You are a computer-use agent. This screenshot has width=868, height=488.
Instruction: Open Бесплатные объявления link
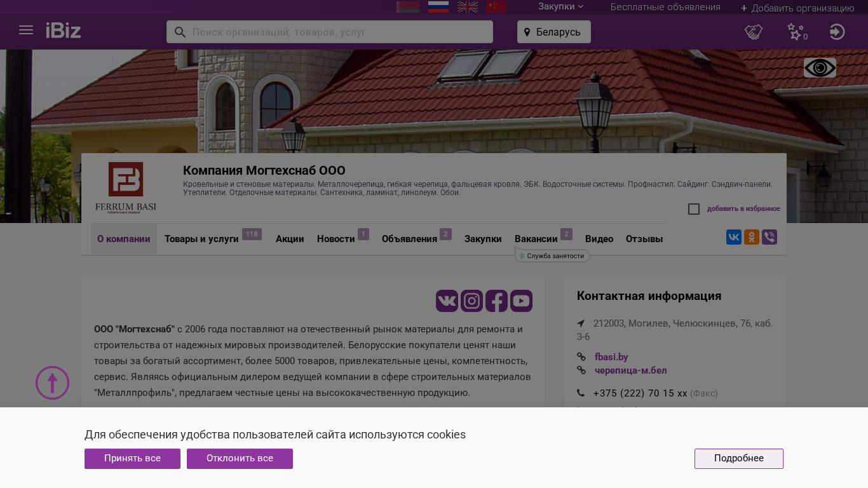pos(665,7)
